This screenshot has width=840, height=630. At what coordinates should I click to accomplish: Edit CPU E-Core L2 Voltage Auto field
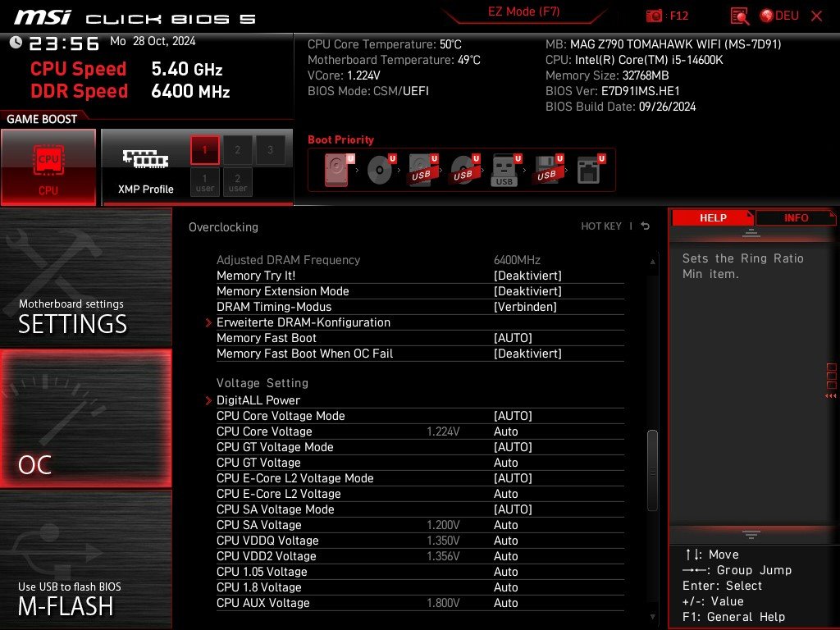[x=505, y=493]
